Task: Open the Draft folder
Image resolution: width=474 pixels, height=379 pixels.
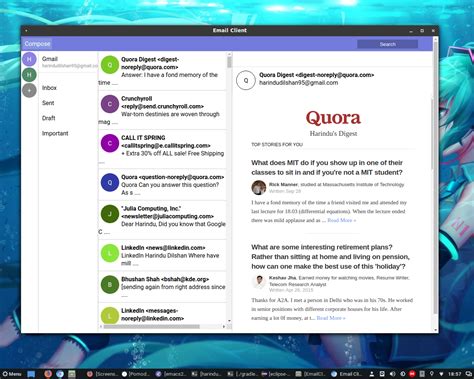Action: [x=49, y=118]
